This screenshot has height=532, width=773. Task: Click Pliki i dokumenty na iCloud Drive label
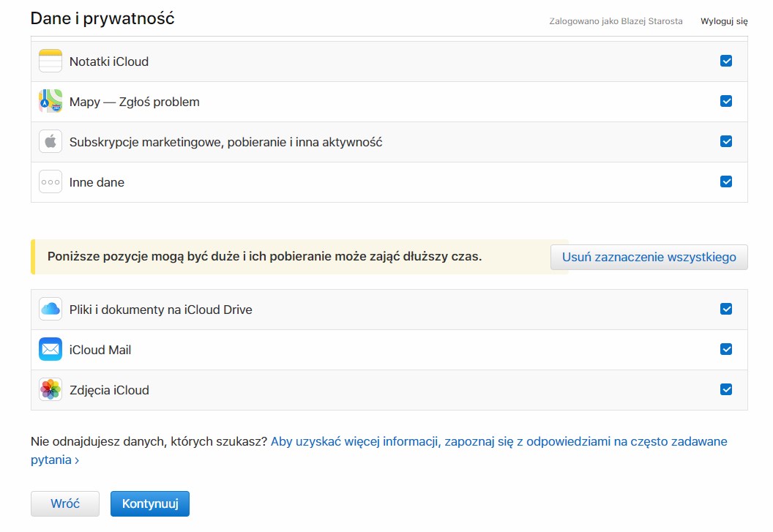(161, 310)
